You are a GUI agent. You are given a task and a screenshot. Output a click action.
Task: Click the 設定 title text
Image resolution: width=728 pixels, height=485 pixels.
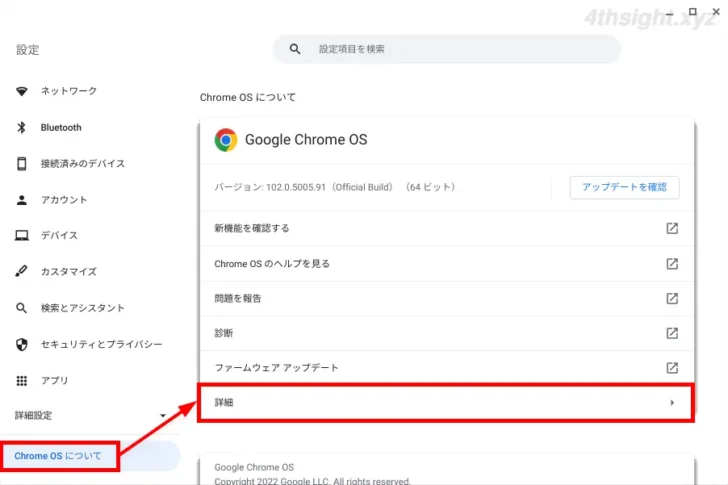28,50
